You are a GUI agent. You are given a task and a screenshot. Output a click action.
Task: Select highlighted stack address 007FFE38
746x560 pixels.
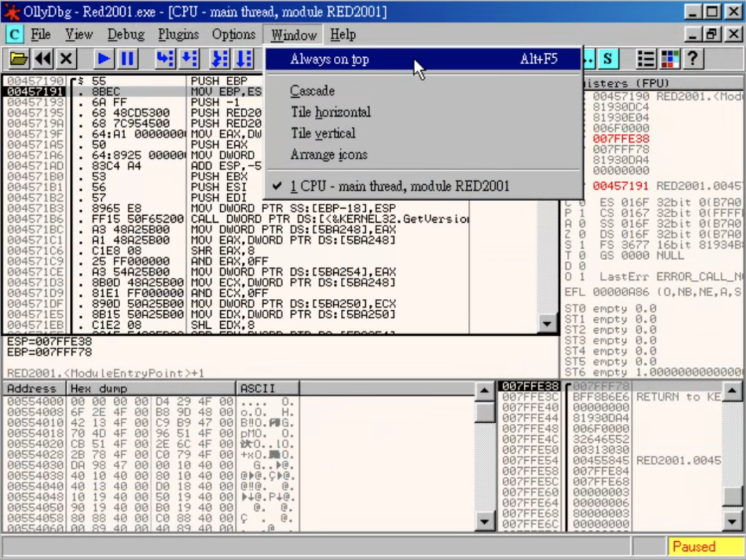click(x=529, y=386)
